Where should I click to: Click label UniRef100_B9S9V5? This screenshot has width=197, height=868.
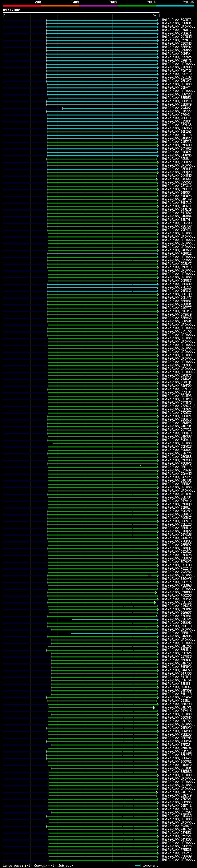(176, 57)
